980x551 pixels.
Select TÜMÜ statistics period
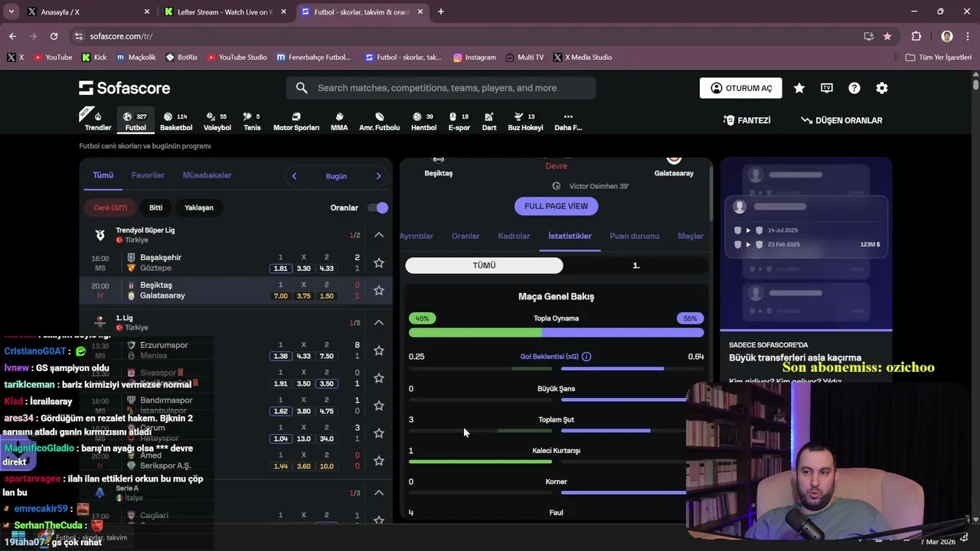(484, 266)
